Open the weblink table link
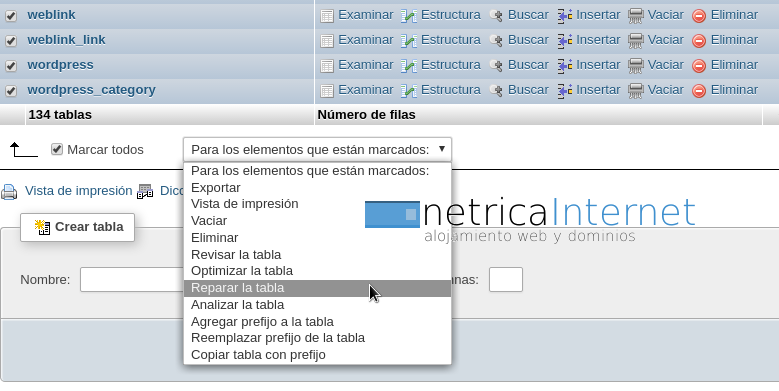Viewport: 779px width, 391px height. point(51,14)
